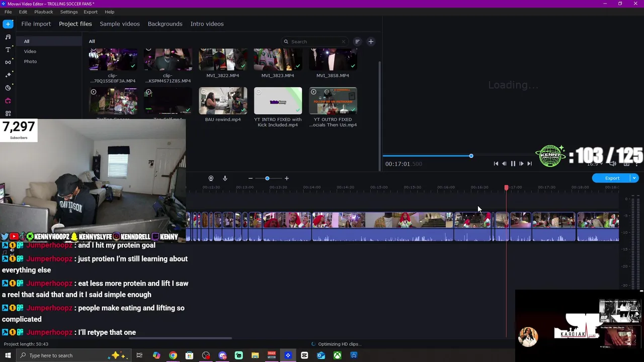Screen dimensions: 644x362
Task: Select the YT INTRO FIXED clip thumbnail
Action: [278, 101]
